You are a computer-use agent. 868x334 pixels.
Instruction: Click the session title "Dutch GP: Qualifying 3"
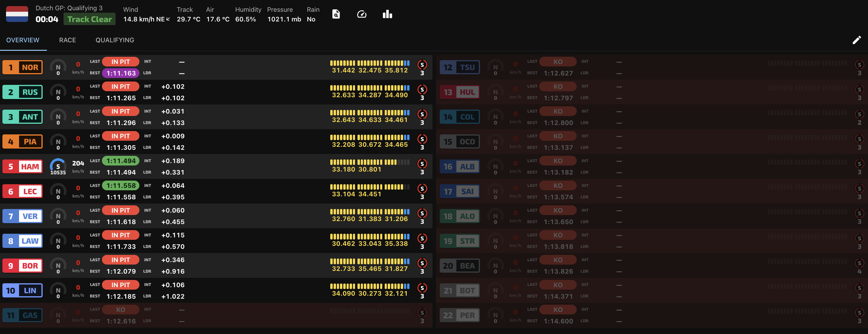point(69,8)
